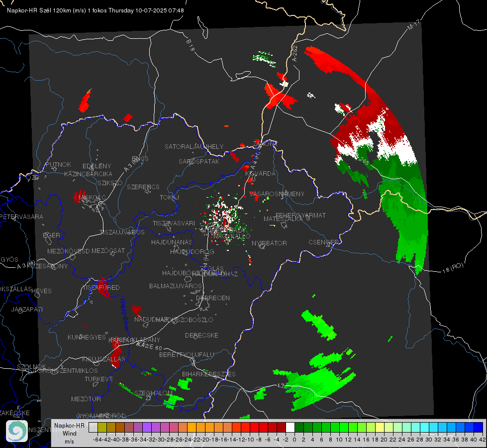487x448 pixels.
Task: Click the swirl logo icon beside the legend
Action: click(17, 431)
